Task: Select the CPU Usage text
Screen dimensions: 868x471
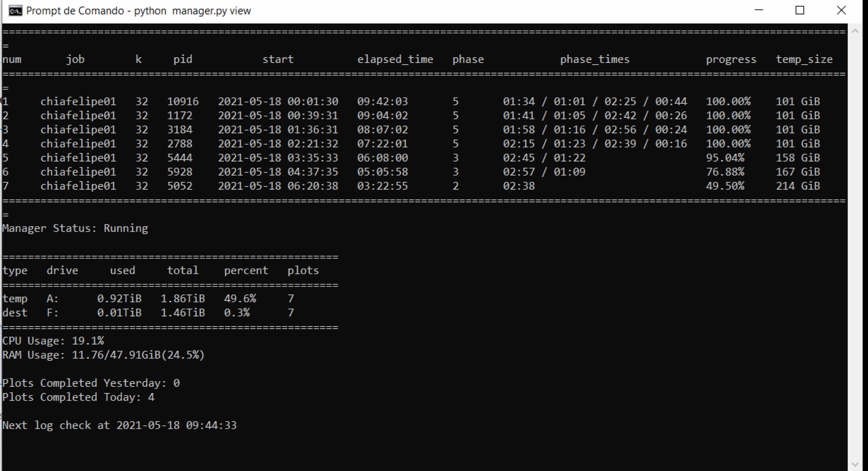Action: tap(52, 341)
